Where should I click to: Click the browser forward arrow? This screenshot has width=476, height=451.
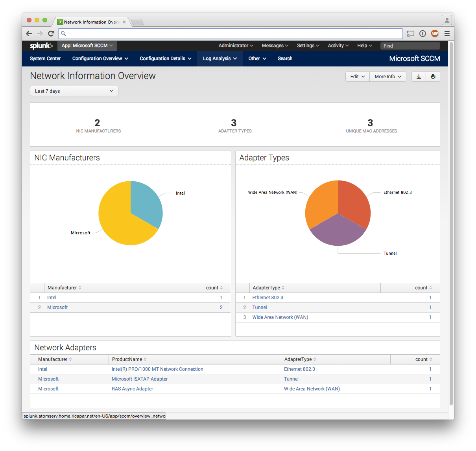click(40, 33)
